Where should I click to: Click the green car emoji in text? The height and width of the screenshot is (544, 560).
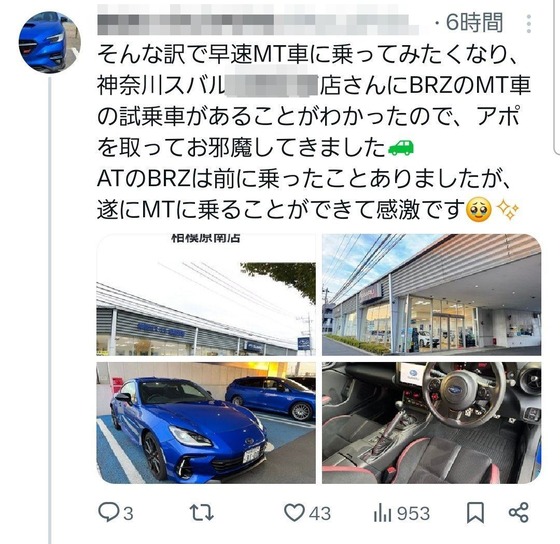coord(401,148)
